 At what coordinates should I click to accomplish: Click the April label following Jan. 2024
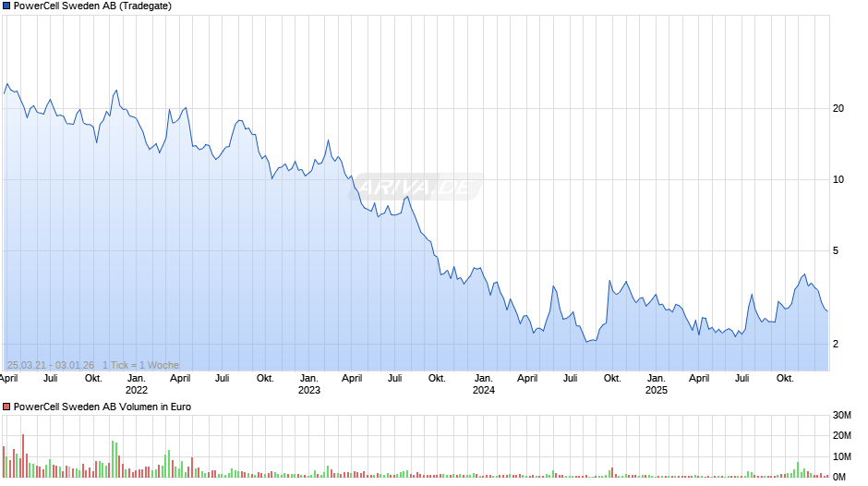527,379
